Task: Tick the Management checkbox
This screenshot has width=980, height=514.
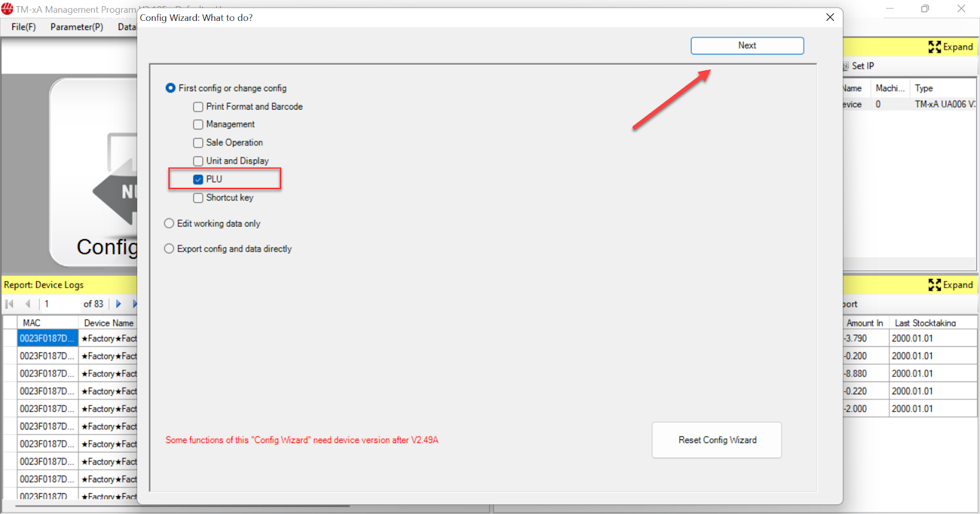Action: click(198, 124)
